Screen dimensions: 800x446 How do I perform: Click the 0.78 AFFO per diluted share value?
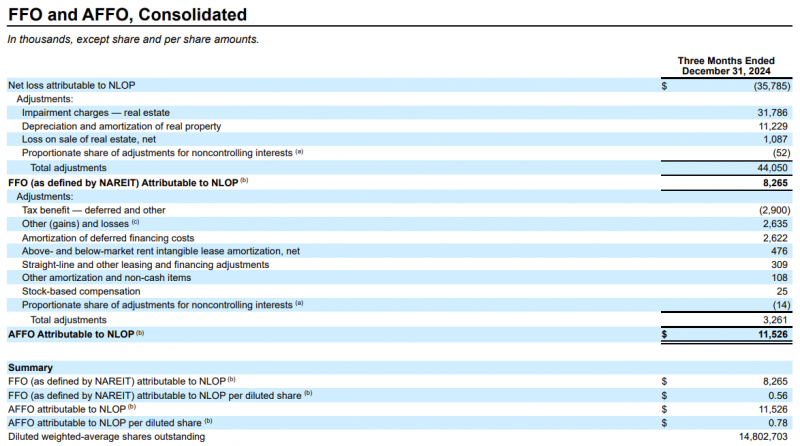point(779,423)
